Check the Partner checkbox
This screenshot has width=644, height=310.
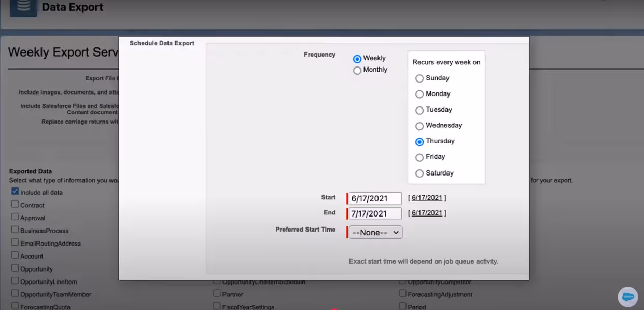tap(217, 293)
